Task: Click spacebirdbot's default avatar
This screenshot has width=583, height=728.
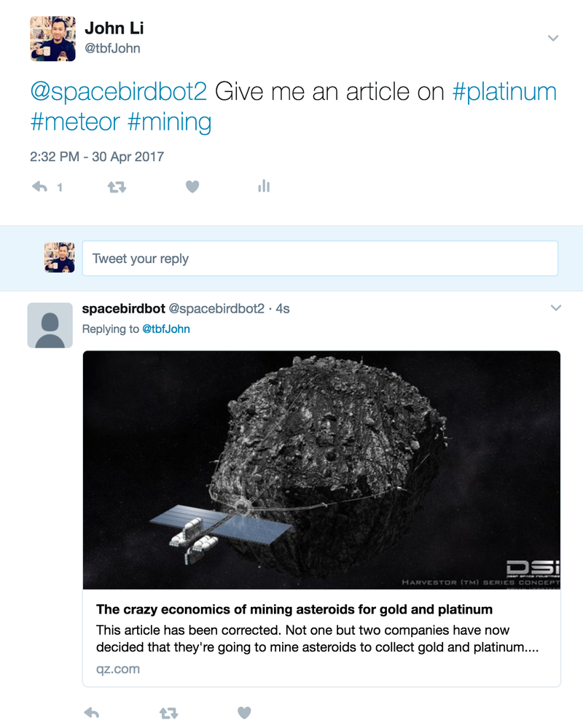Action: [x=50, y=325]
